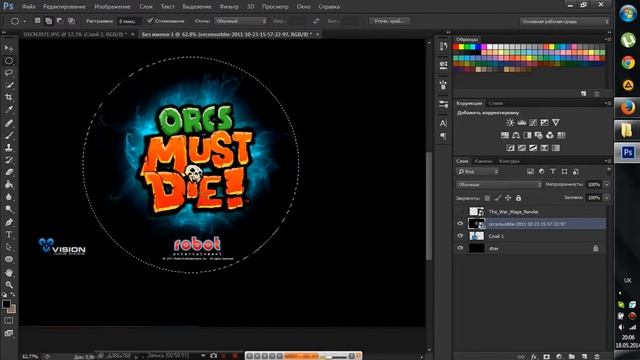
Task: Open the layer blend mode dropdown
Action: click(499, 185)
